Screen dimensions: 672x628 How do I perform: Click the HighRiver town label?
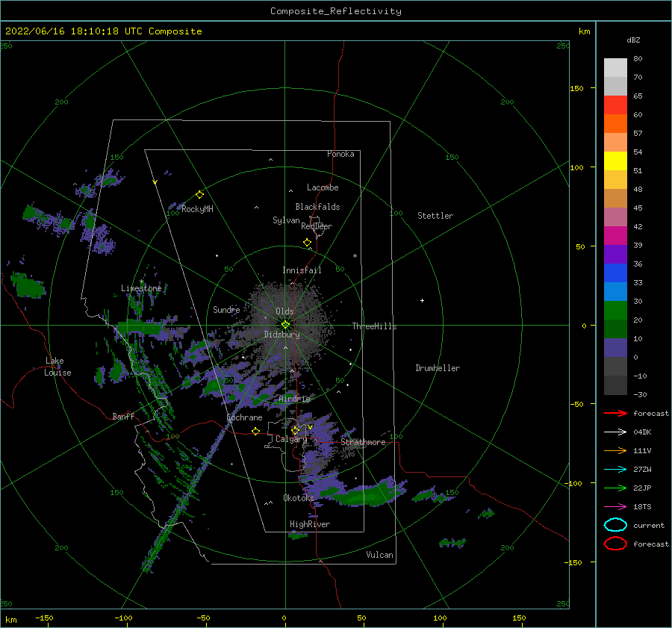[310, 524]
